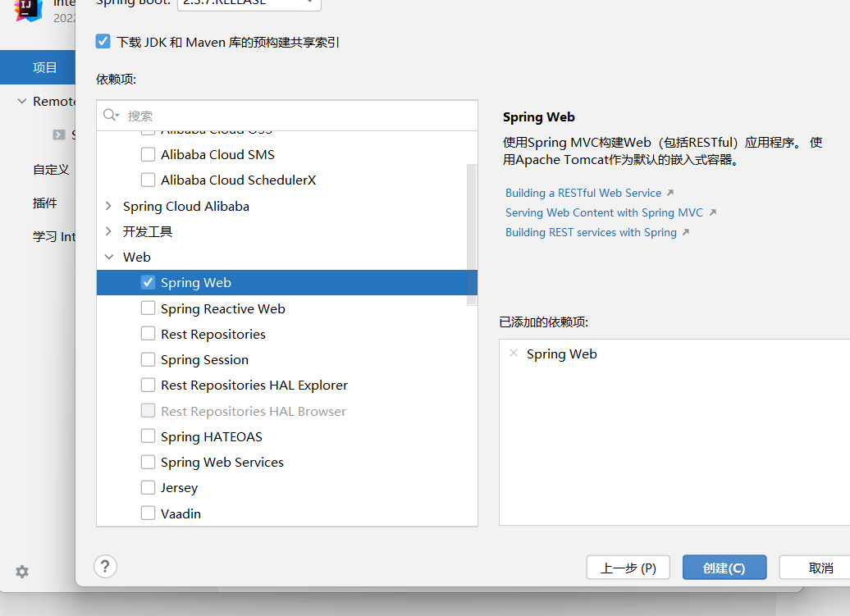
Task: Disable downloading prebuilt shared indexes for JDK and Maven
Action: [x=103, y=39]
